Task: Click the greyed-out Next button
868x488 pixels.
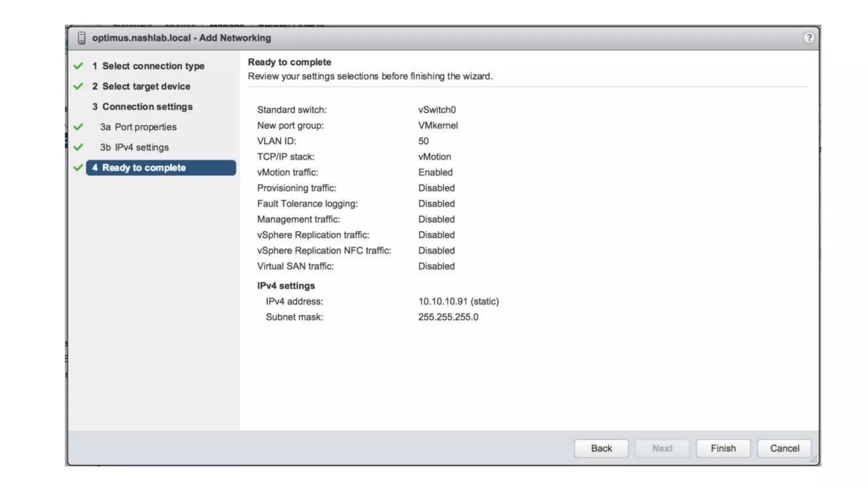Action: pos(662,448)
